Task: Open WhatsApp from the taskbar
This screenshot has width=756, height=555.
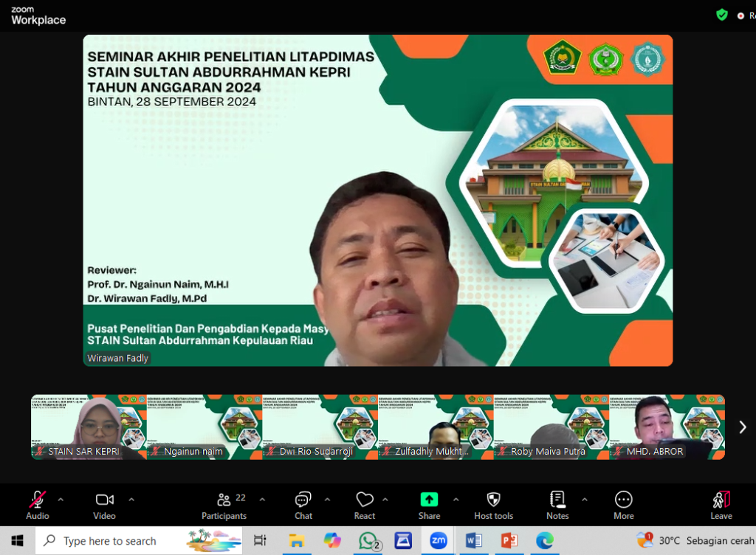Action: 367,541
